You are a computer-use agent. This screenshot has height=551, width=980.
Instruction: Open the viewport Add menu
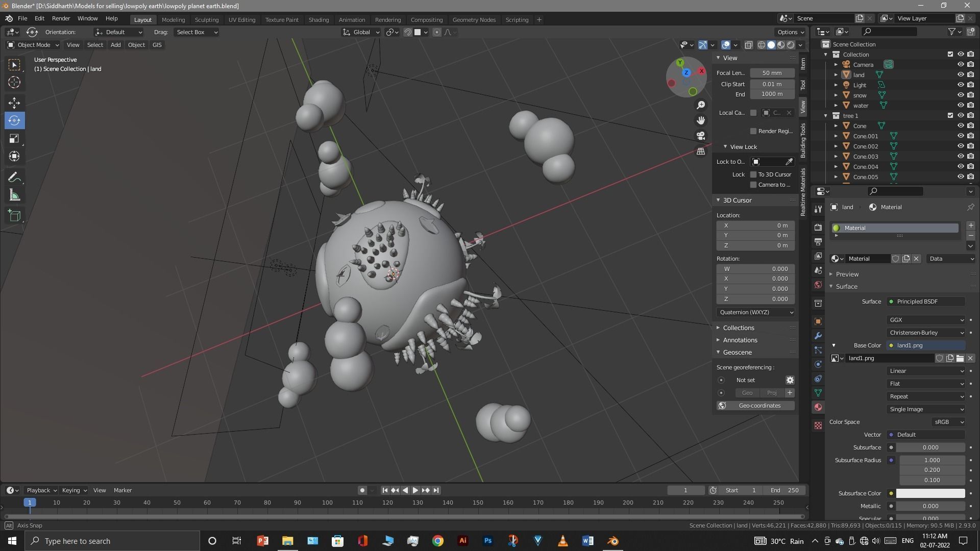[x=115, y=45]
